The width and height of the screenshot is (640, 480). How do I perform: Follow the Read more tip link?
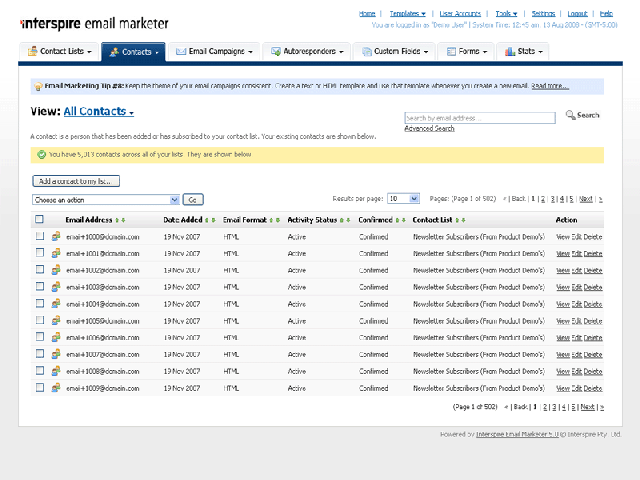pyautogui.click(x=550, y=86)
